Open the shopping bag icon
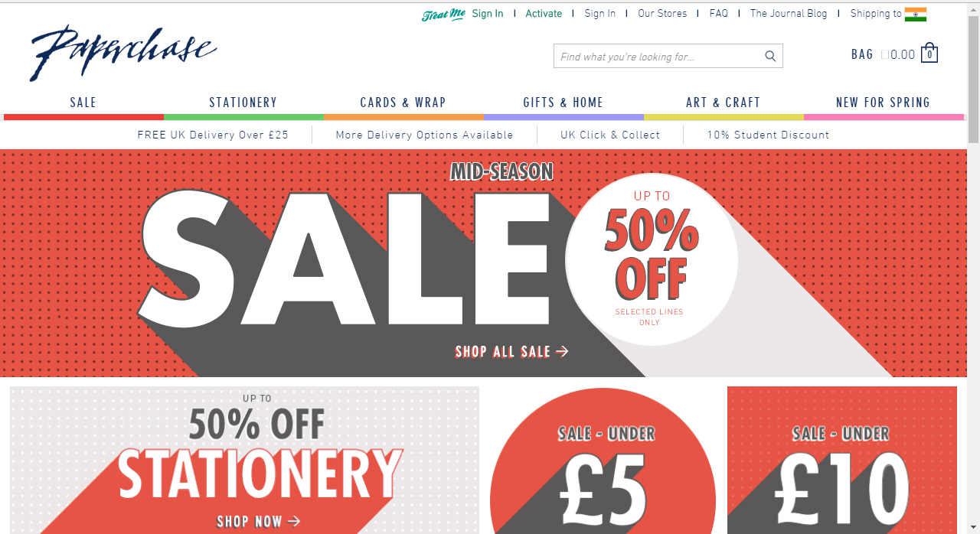This screenshot has width=980, height=534. (929, 53)
